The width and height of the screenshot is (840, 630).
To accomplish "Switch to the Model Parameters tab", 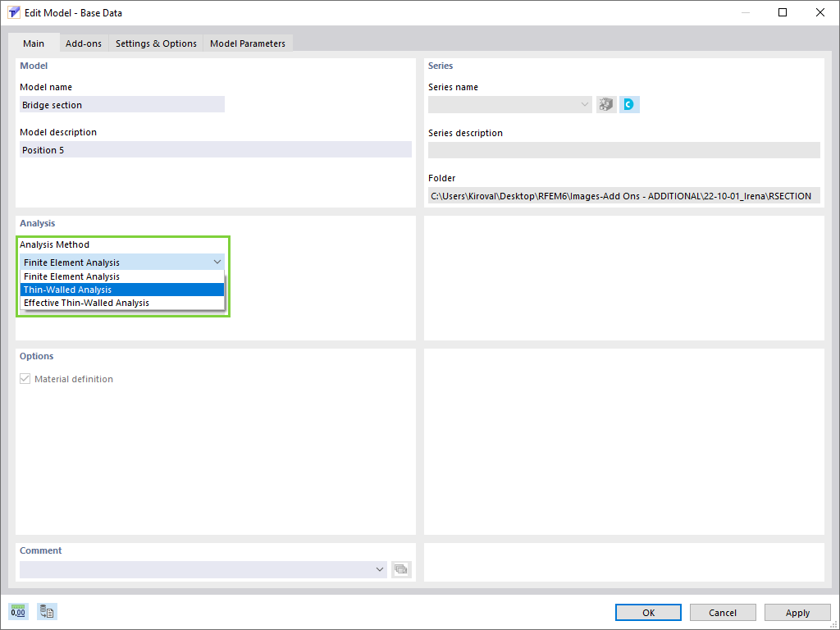I will (247, 43).
